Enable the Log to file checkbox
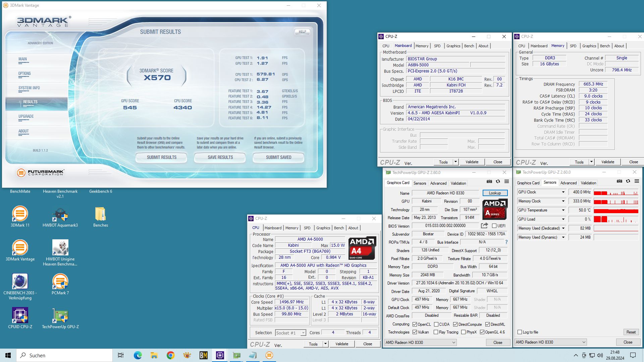Viewport: 644px width, 362px height. pyautogui.click(x=520, y=332)
